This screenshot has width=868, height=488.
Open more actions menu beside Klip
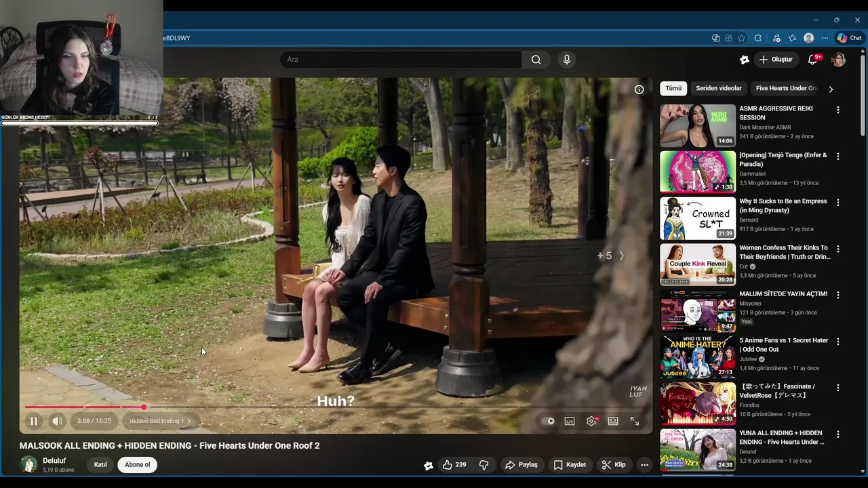coord(644,465)
